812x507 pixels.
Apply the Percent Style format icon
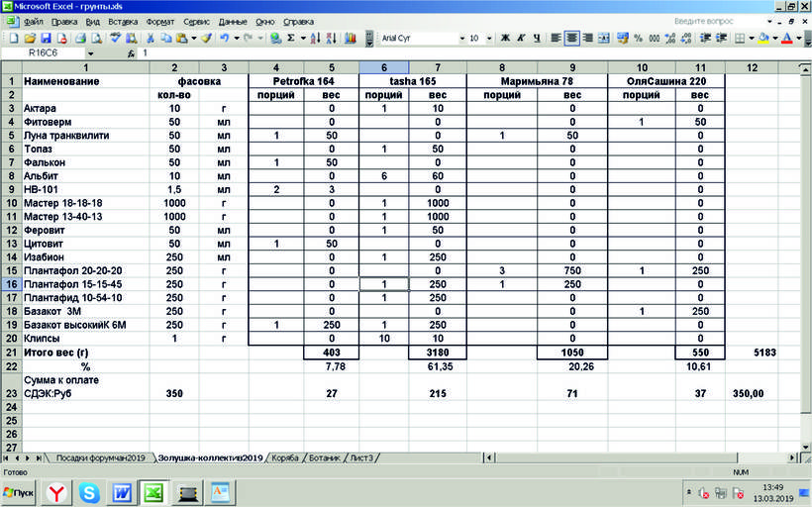click(x=639, y=38)
